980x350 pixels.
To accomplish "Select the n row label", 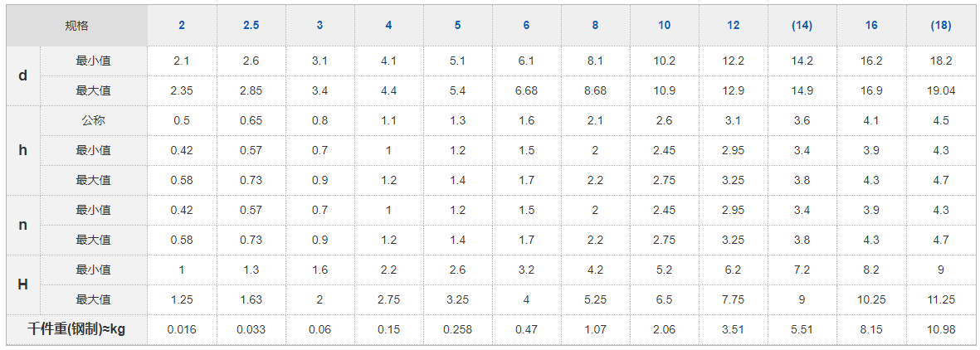I will (x=22, y=225).
